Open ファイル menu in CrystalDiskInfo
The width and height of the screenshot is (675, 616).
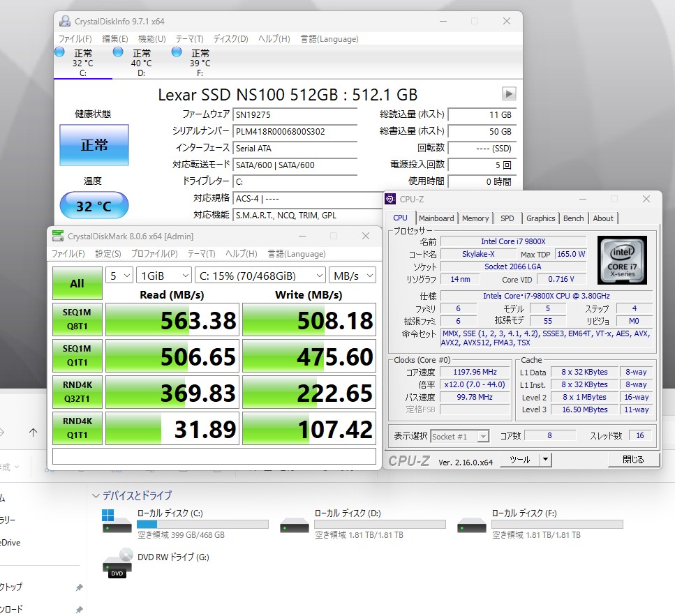pos(75,38)
